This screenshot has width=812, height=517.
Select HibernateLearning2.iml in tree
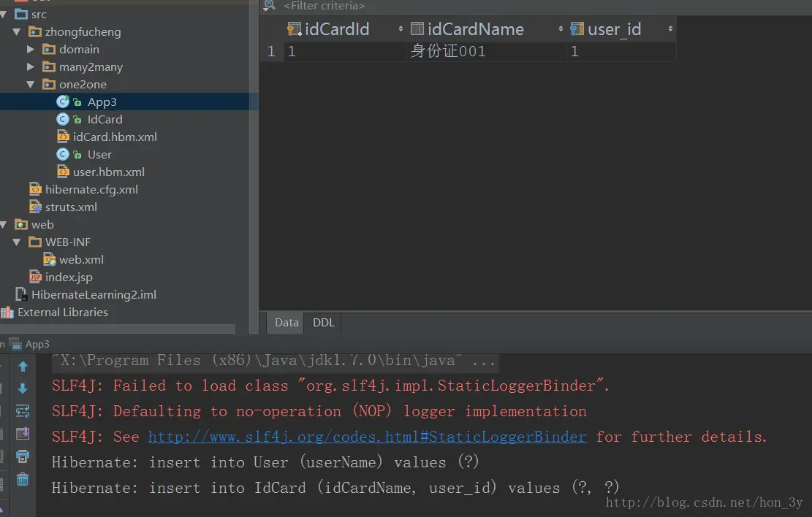click(x=94, y=294)
